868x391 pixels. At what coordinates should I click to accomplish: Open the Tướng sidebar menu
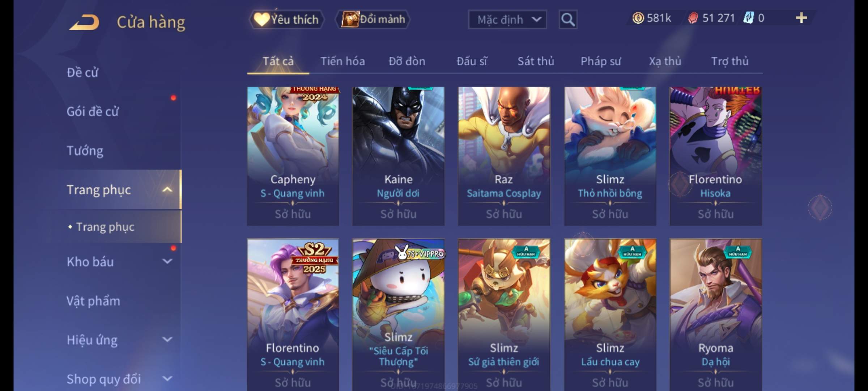(85, 150)
